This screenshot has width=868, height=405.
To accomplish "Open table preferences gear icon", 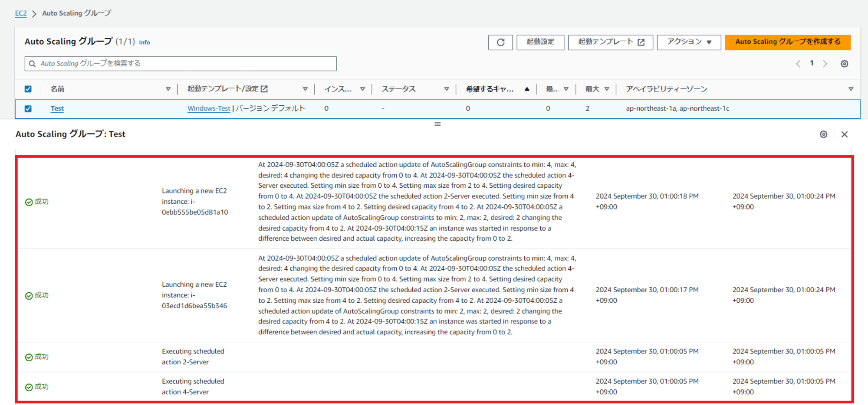I will (x=844, y=64).
